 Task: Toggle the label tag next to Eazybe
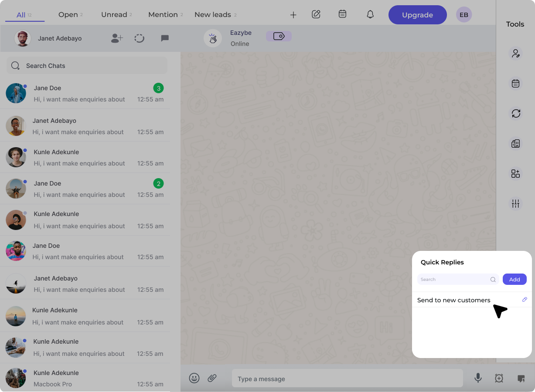pos(279,36)
